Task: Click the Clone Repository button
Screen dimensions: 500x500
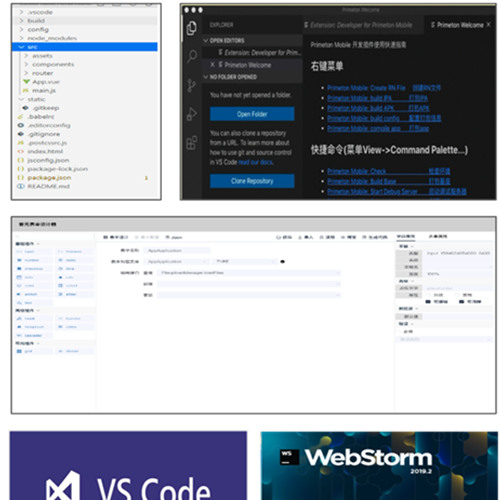Action: 252,181
